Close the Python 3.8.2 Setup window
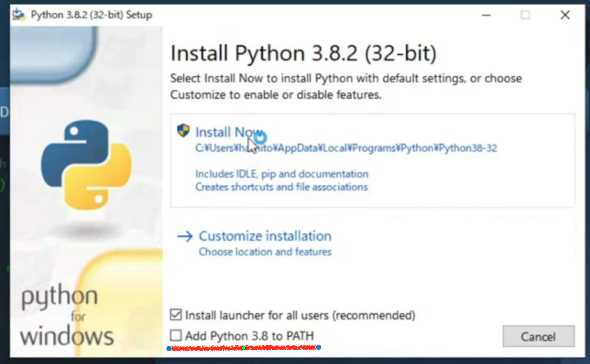 [x=565, y=15]
